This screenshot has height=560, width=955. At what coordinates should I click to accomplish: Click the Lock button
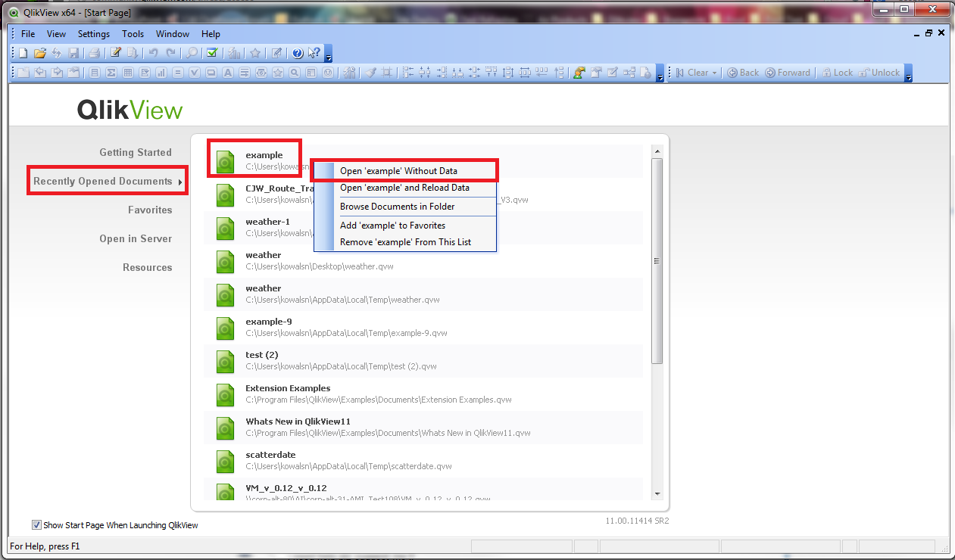tap(836, 73)
